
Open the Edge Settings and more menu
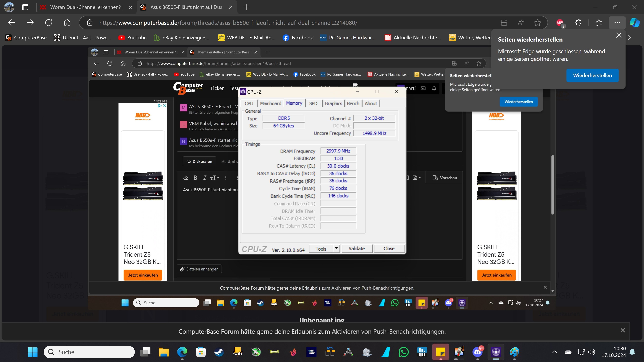click(x=617, y=23)
